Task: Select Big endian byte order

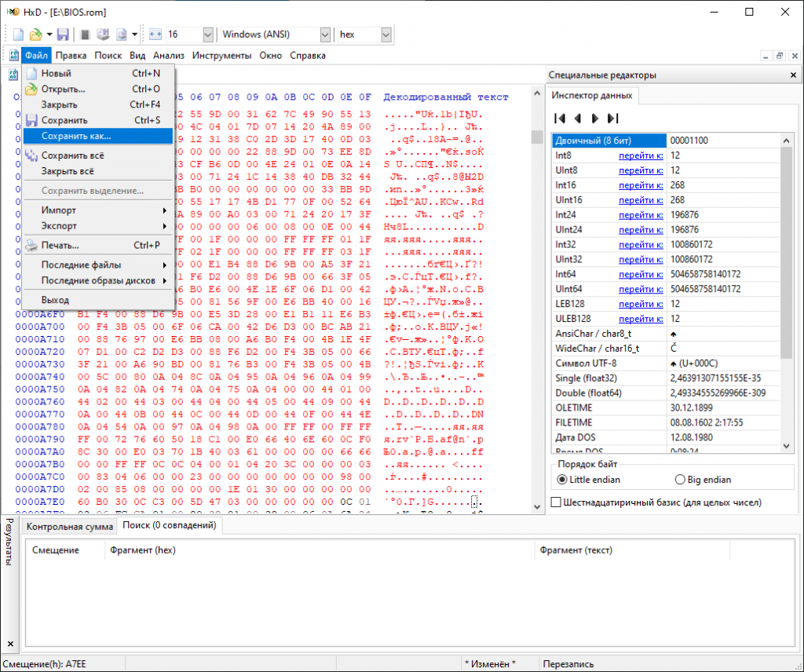Action: tap(703, 480)
